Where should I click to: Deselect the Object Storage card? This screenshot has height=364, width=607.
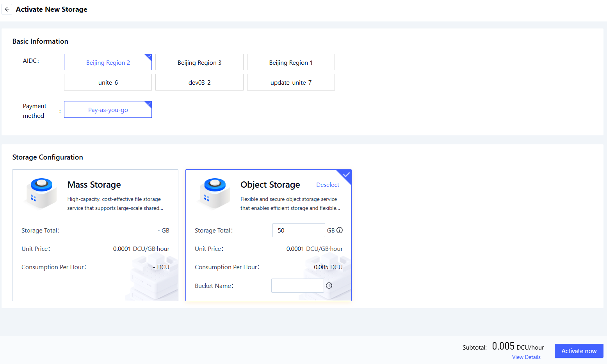pos(328,185)
